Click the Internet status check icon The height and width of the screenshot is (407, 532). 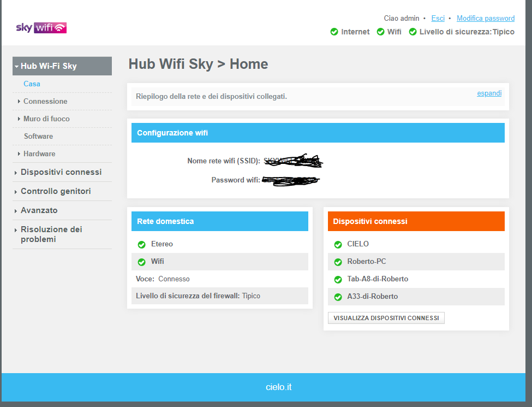tap(334, 32)
